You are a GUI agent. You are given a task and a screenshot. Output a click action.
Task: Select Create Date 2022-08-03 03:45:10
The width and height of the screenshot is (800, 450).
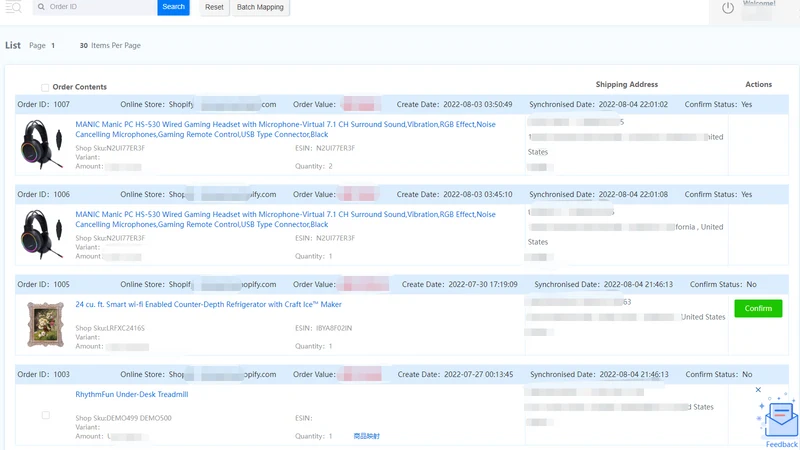pyautogui.click(x=455, y=194)
